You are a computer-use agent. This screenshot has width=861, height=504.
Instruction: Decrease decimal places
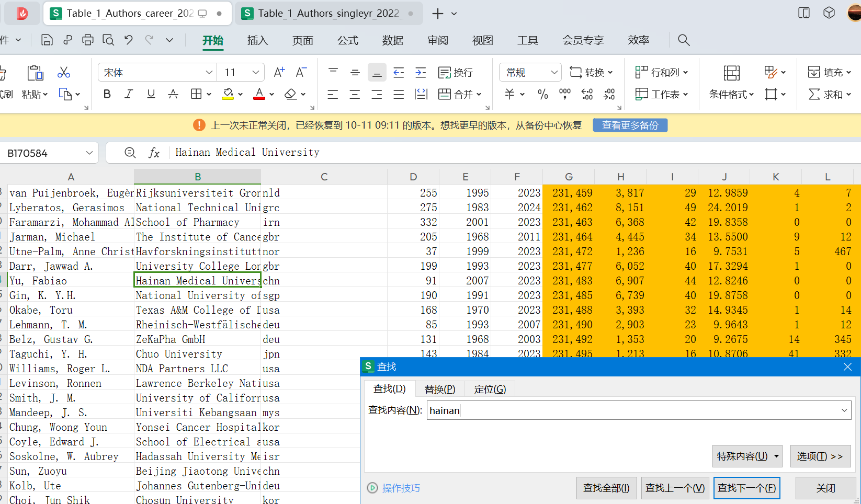coord(609,94)
